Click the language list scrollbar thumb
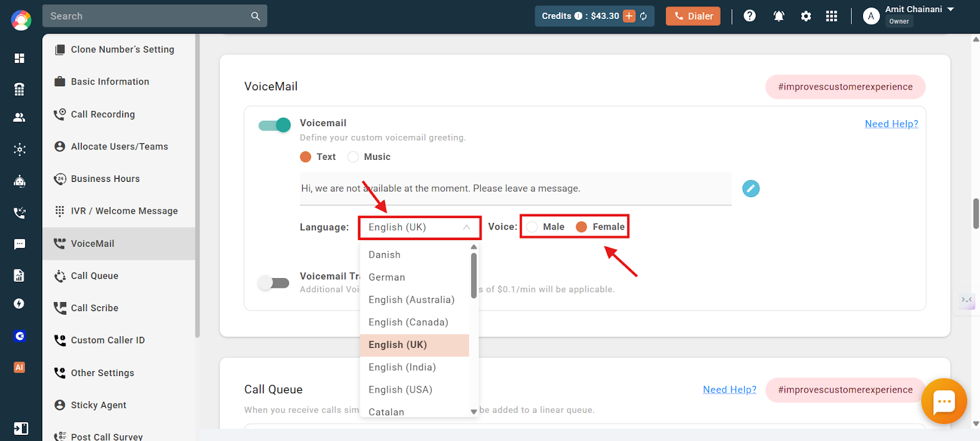The width and height of the screenshot is (980, 441). [x=473, y=276]
